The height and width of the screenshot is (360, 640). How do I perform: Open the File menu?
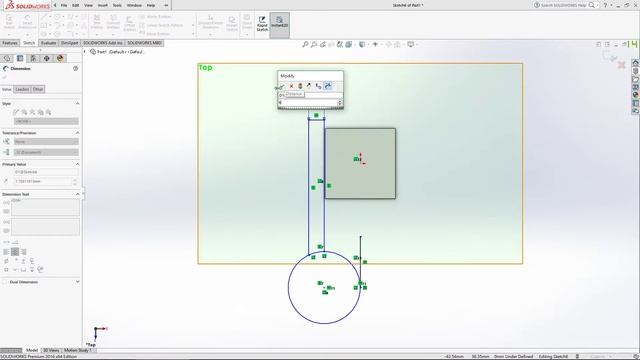coord(64,5)
